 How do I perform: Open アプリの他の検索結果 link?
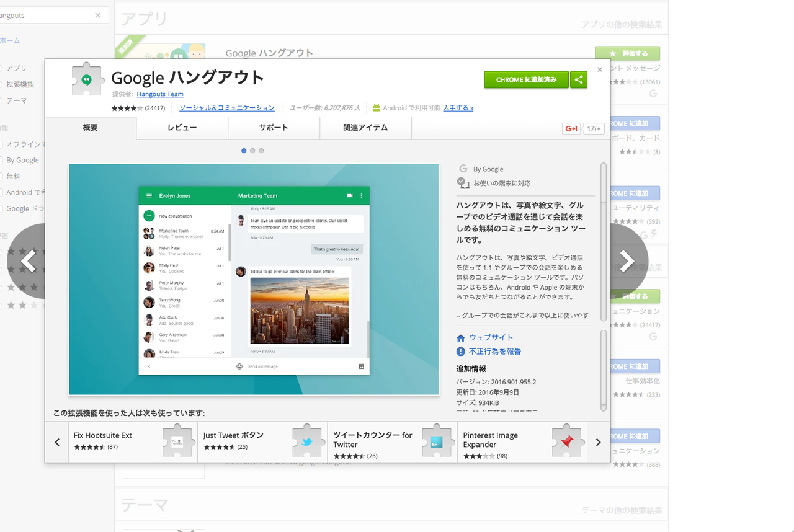[622, 25]
